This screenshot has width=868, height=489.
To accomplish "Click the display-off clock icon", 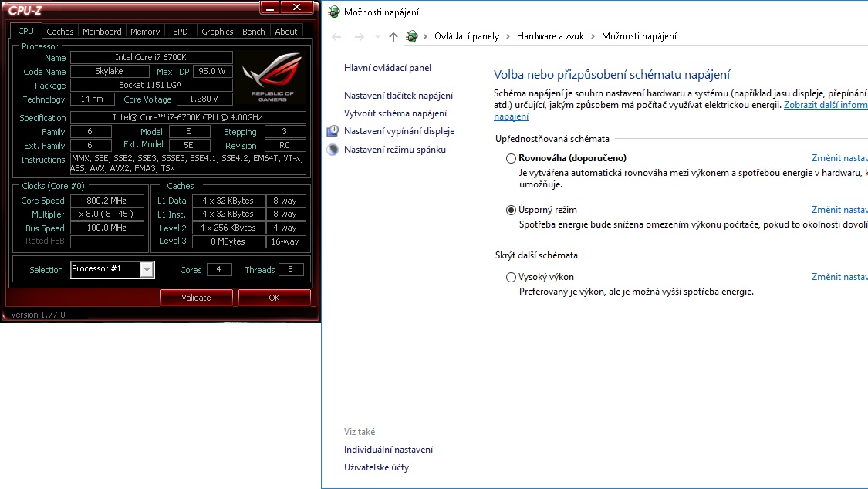I will coord(332,131).
